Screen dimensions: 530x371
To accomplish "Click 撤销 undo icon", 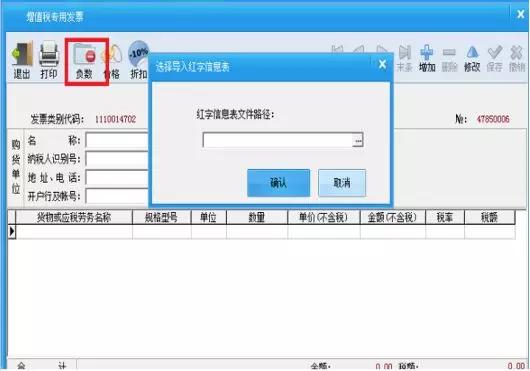I will 517,59.
